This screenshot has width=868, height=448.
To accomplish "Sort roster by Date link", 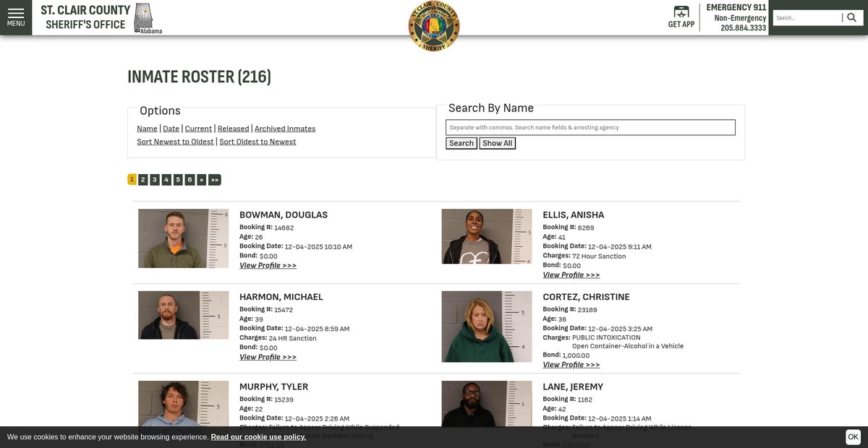I will click(x=171, y=129).
